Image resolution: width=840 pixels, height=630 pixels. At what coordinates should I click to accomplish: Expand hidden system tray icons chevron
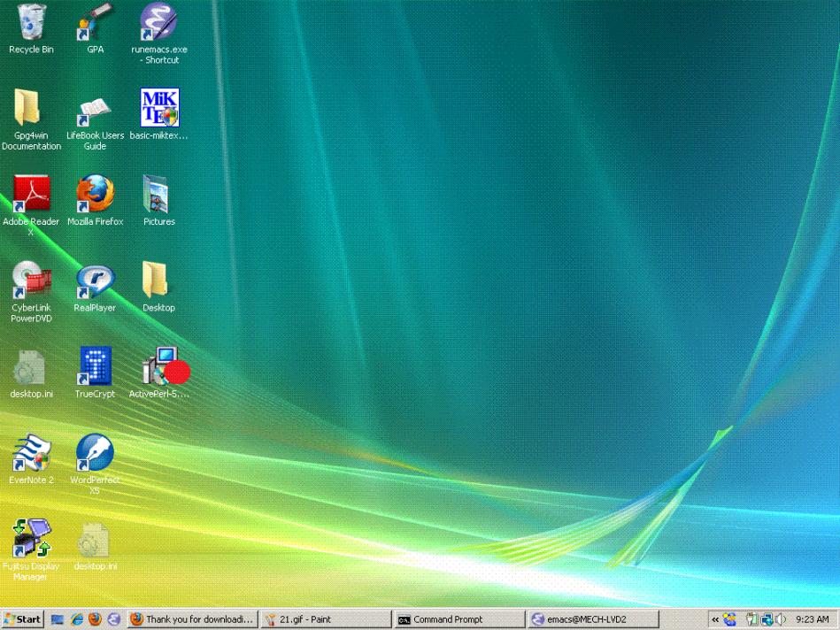[x=715, y=619]
